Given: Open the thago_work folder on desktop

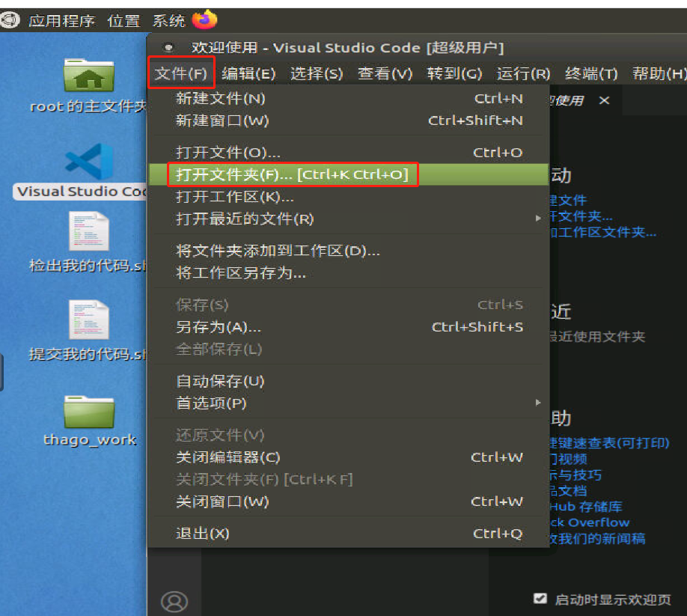Looking at the screenshot, I should (x=89, y=412).
